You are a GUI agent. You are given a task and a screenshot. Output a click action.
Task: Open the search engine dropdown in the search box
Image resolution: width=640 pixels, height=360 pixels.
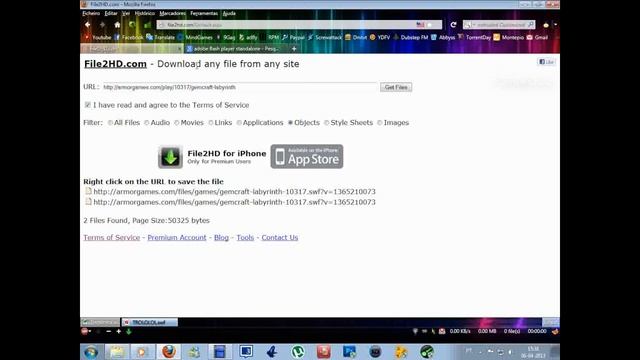tap(469, 25)
